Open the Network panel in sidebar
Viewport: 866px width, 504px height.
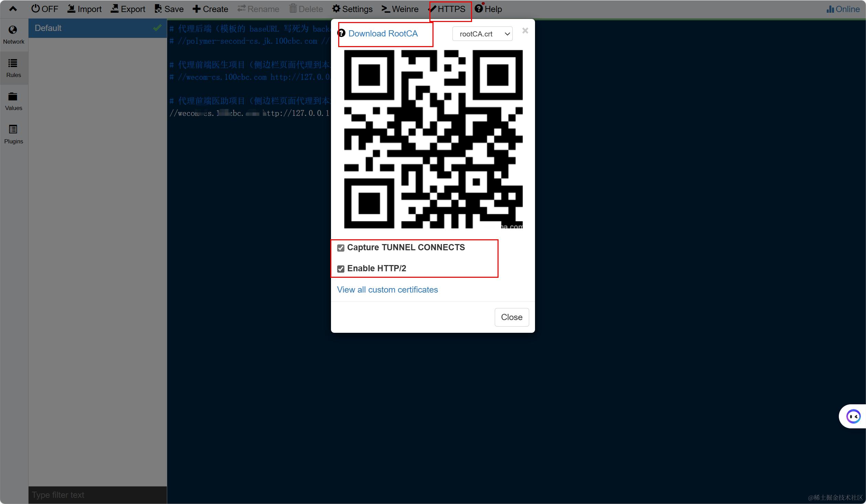click(13, 35)
